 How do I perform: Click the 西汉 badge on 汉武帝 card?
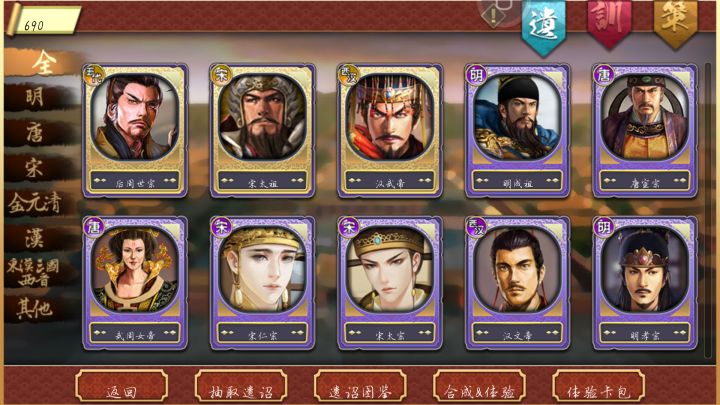pos(349,75)
